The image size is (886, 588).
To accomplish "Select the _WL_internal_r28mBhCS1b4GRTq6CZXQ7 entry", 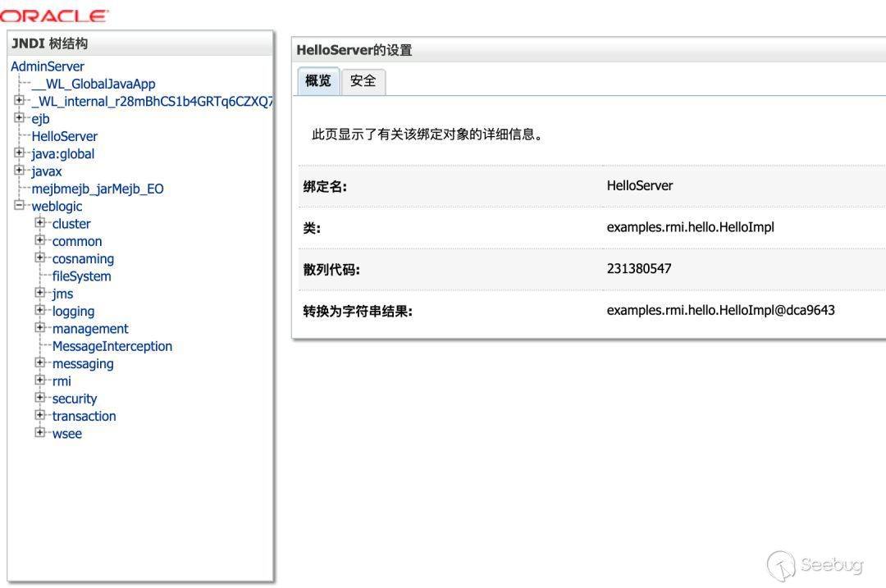I will pos(152,102).
